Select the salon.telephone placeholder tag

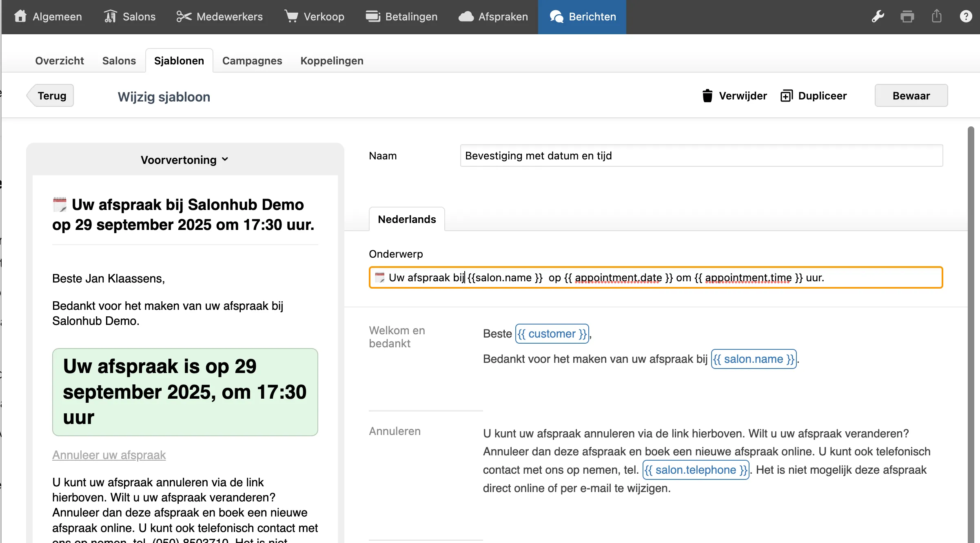tap(696, 470)
